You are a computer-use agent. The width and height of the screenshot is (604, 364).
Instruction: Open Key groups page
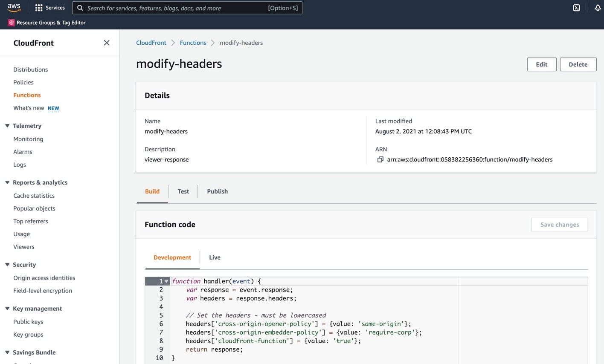coord(28,335)
